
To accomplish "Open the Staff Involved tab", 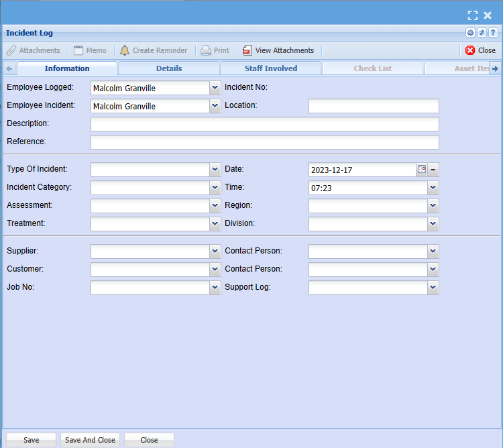I will pos(271,68).
